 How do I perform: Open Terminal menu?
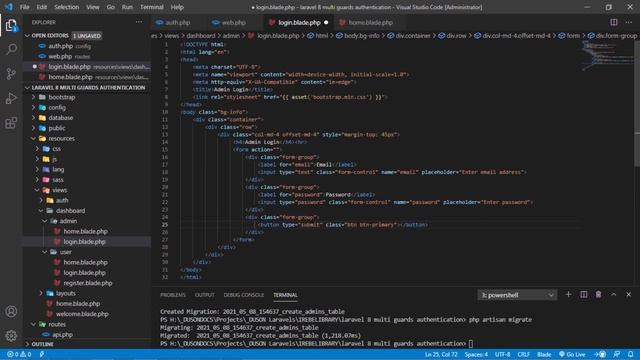pos(151,7)
